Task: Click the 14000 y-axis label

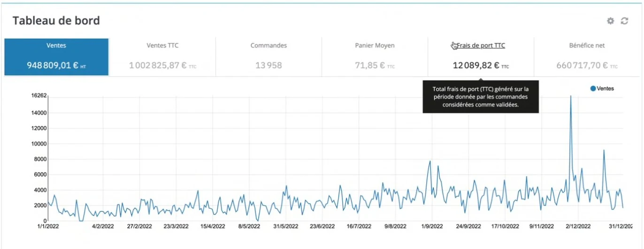Action: [38, 113]
